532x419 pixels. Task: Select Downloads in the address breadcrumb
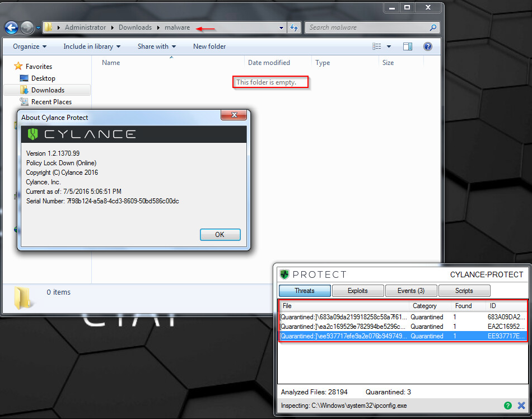click(x=135, y=27)
